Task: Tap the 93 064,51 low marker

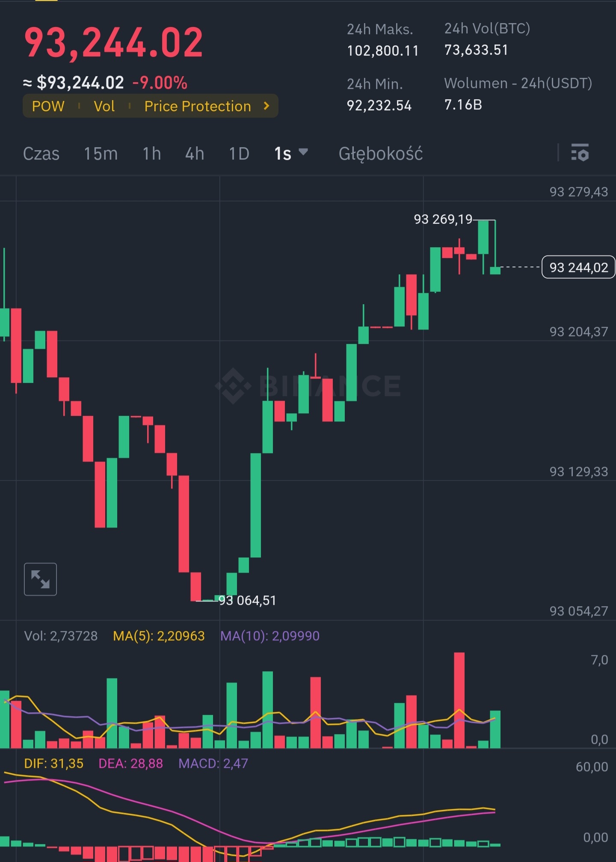Action: pyautogui.click(x=248, y=601)
